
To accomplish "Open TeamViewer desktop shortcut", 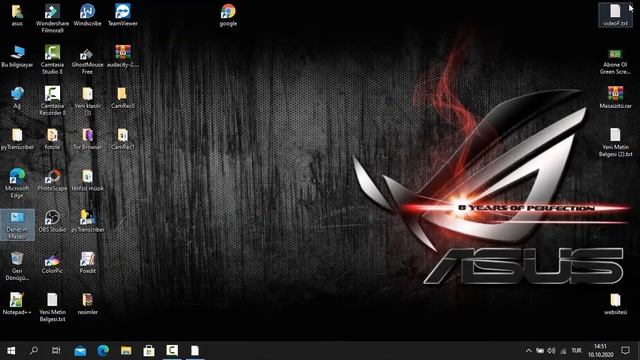I will [123, 15].
